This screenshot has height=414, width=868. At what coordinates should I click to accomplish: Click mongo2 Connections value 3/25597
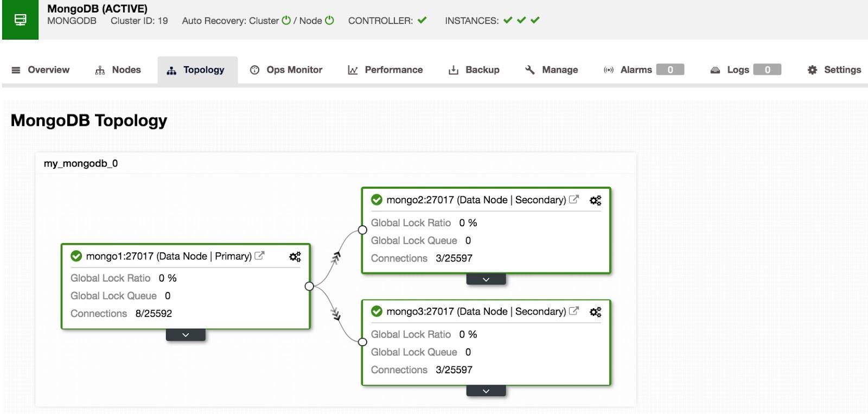click(454, 258)
